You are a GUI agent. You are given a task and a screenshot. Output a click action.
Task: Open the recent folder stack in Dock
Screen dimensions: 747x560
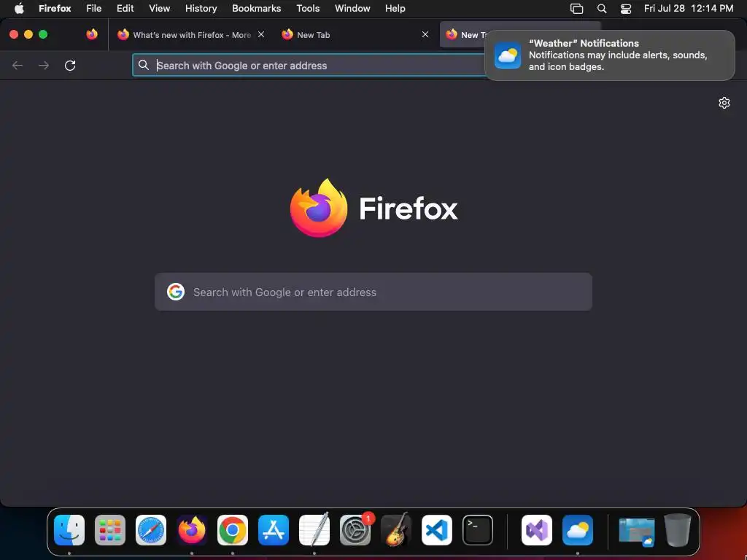tap(637, 532)
